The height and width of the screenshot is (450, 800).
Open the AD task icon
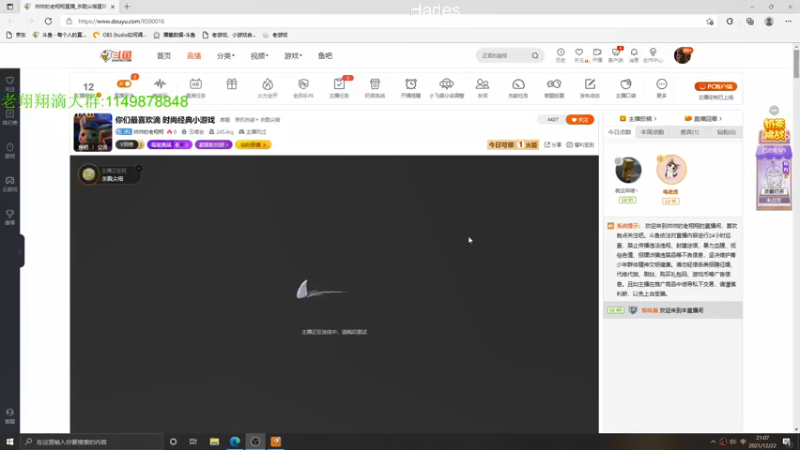coord(195,84)
